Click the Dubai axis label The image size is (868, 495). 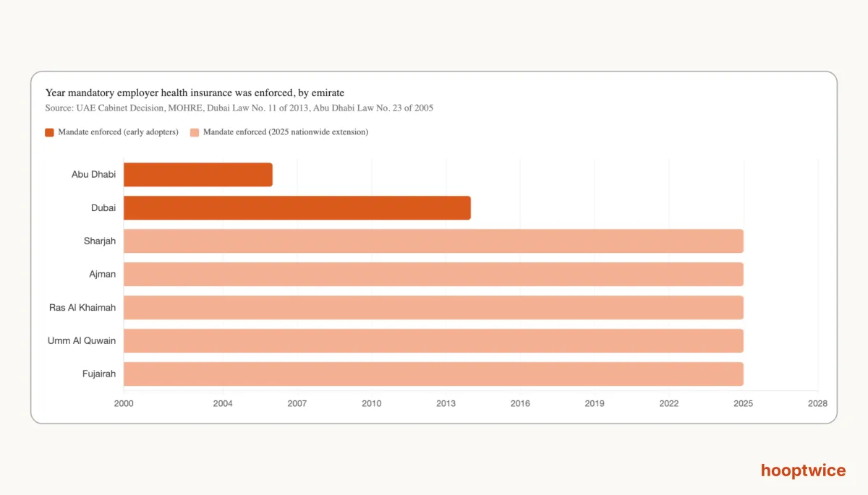coord(103,208)
